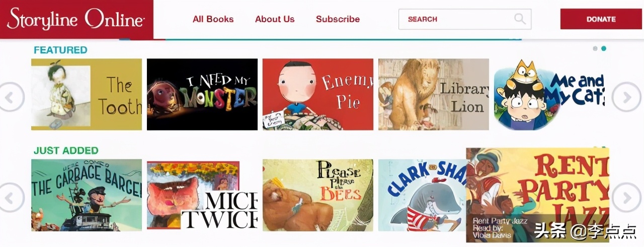Image resolution: width=644 pixels, height=247 pixels.
Task: Open the About Us page
Action: [x=275, y=19]
